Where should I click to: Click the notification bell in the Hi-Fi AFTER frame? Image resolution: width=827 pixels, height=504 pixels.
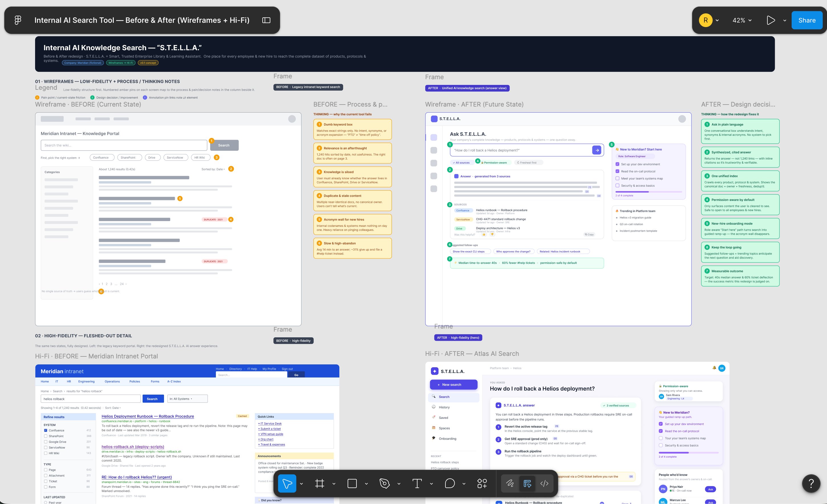click(x=714, y=368)
